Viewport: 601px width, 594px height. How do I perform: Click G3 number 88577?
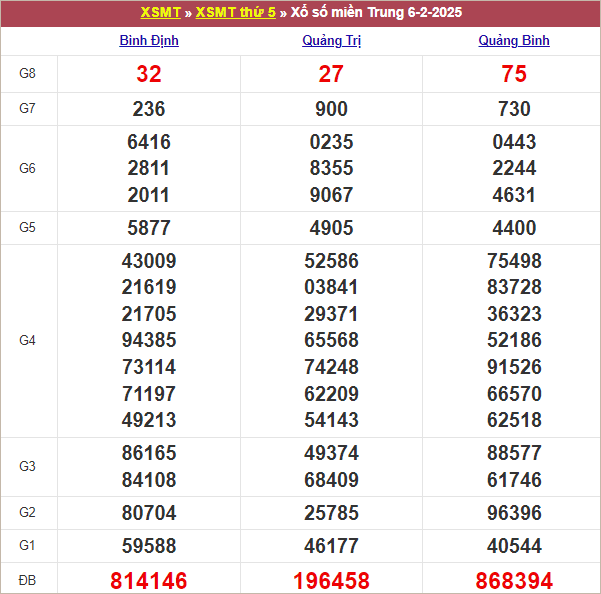(x=514, y=453)
